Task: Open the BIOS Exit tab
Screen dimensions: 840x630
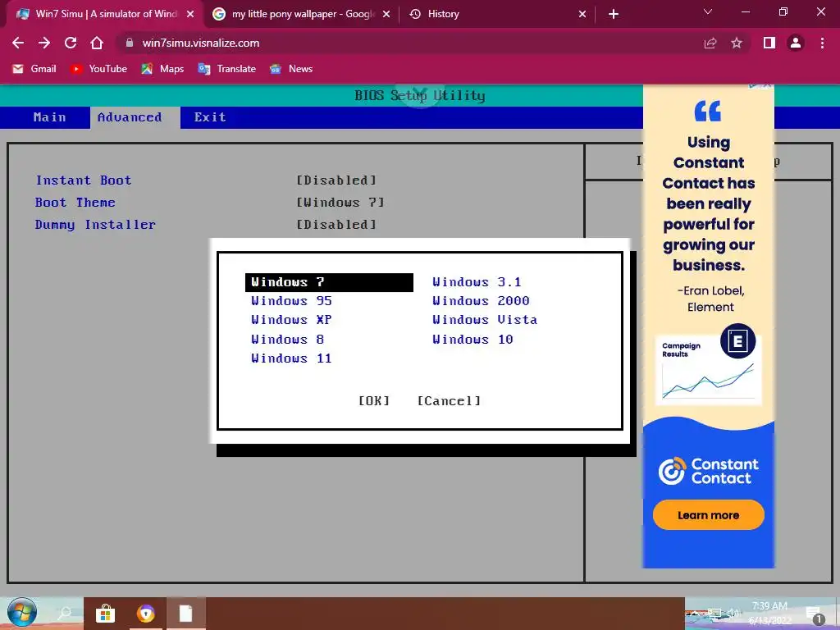Action: point(209,117)
